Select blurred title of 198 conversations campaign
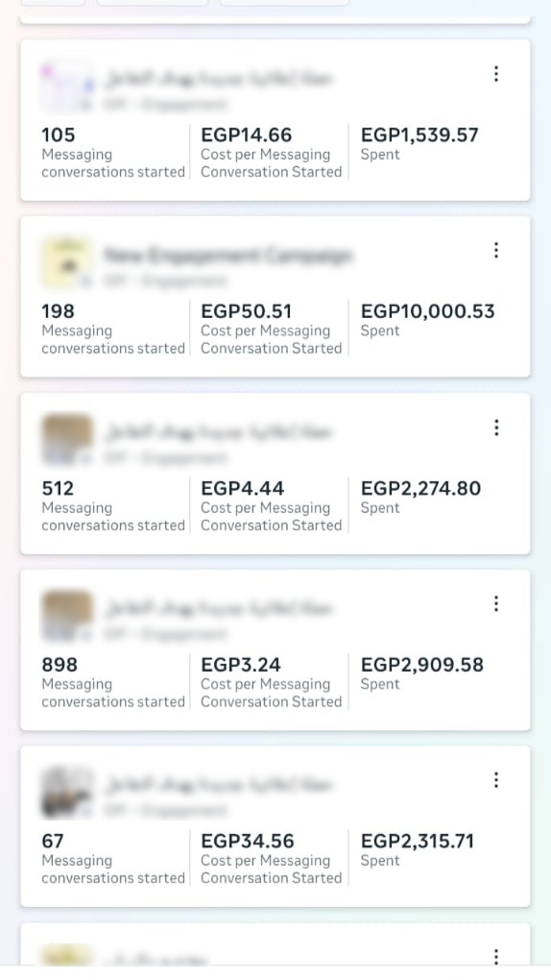 tap(228, 255)
